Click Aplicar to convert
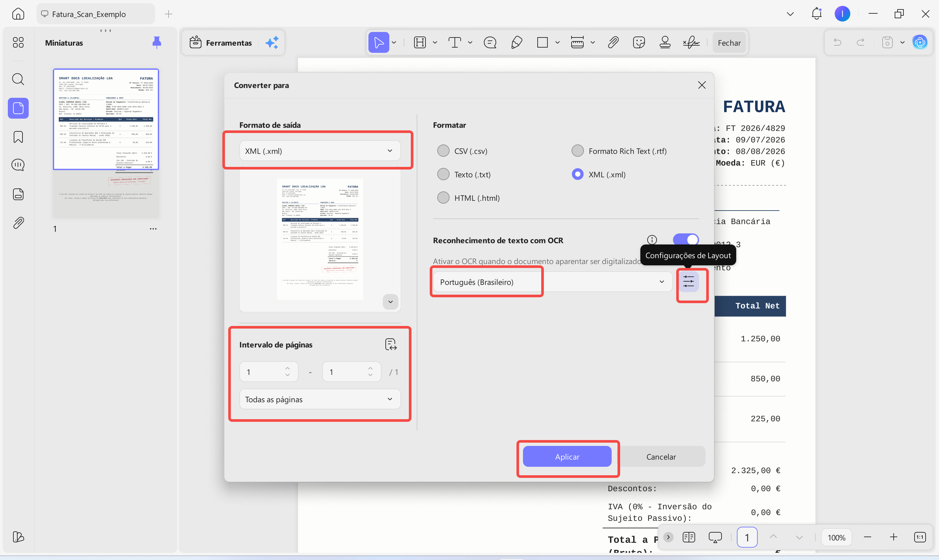 [567, 457]
